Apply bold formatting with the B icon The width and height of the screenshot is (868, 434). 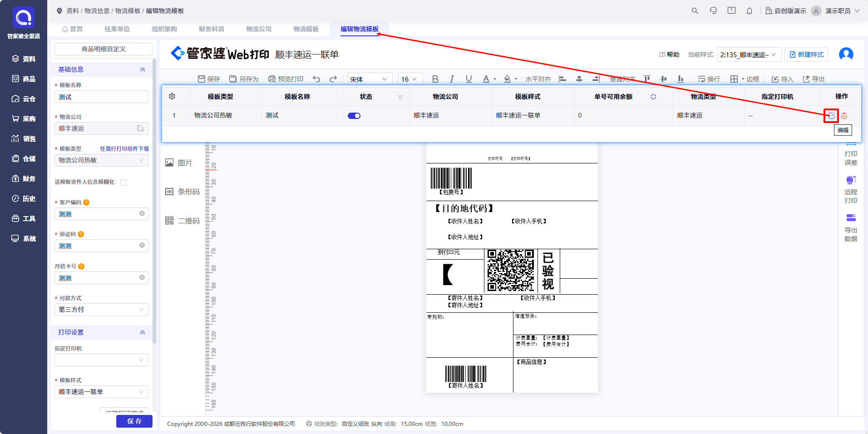[x=435, y=79]
